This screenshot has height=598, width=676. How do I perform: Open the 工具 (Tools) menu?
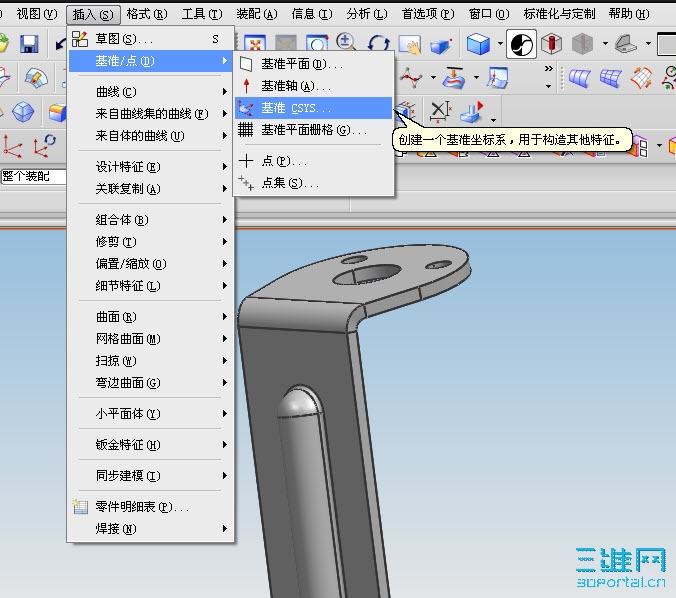coord(202,14)
